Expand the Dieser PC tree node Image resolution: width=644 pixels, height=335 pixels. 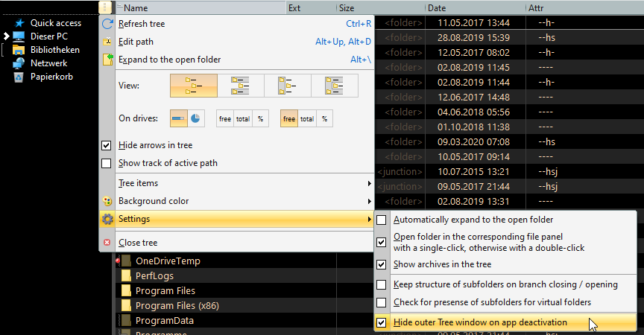coord(6,36)
